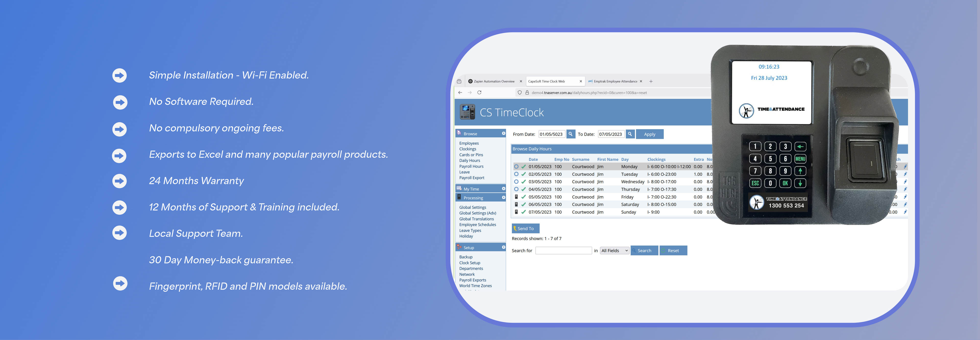This screenshot has height=340, width=980.
Task: Tap the ESC key on device keypad
Action: tap(755, 183)
